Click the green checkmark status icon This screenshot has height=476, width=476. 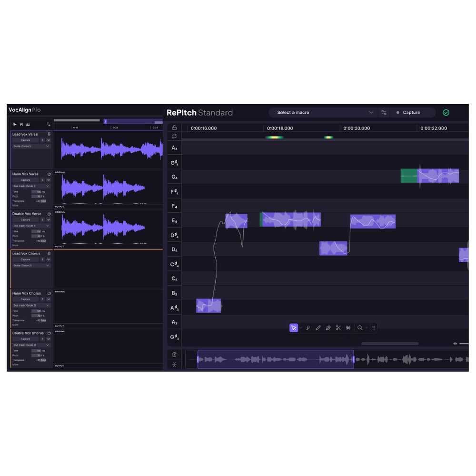(x=446, y=113)
